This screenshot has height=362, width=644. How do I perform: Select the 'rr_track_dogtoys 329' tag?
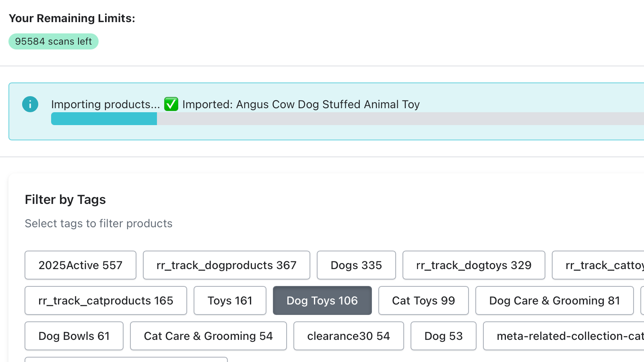coord(474,265)
